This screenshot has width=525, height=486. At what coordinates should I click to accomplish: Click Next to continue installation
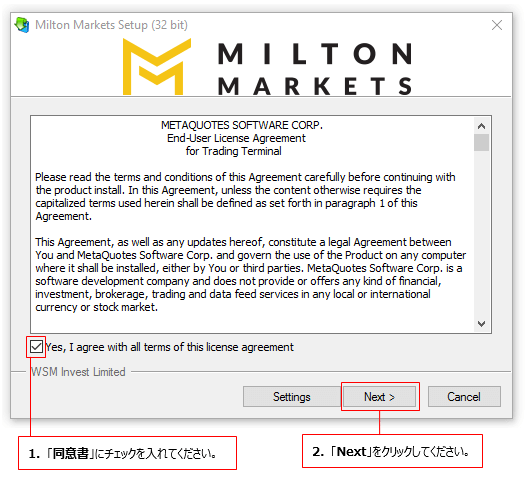(379, 397)
